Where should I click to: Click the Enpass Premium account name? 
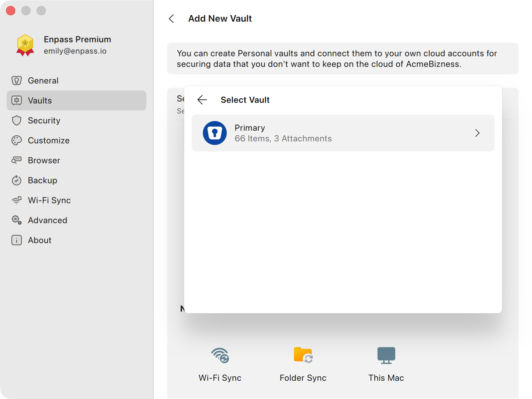tap(77, 39)
